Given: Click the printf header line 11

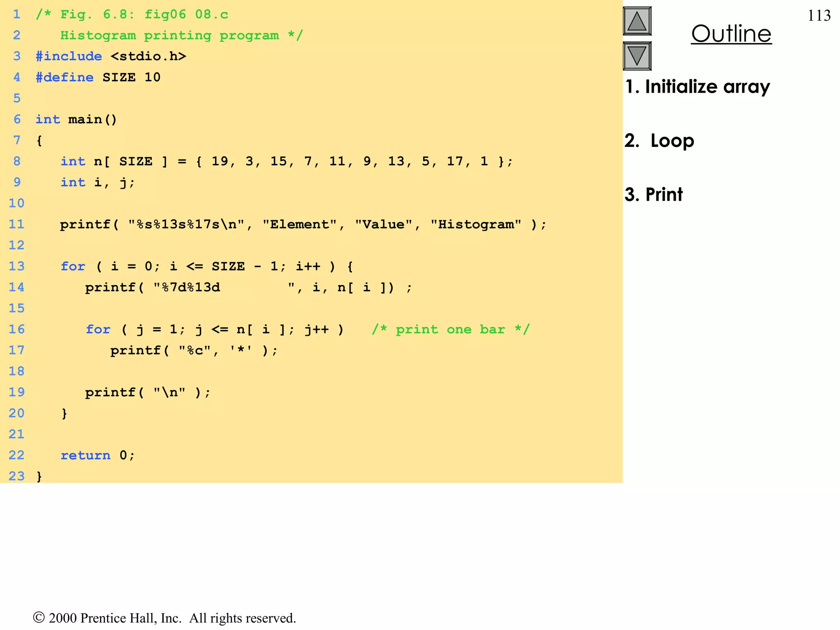Looking at the screenshot, I should coord(303,224).
